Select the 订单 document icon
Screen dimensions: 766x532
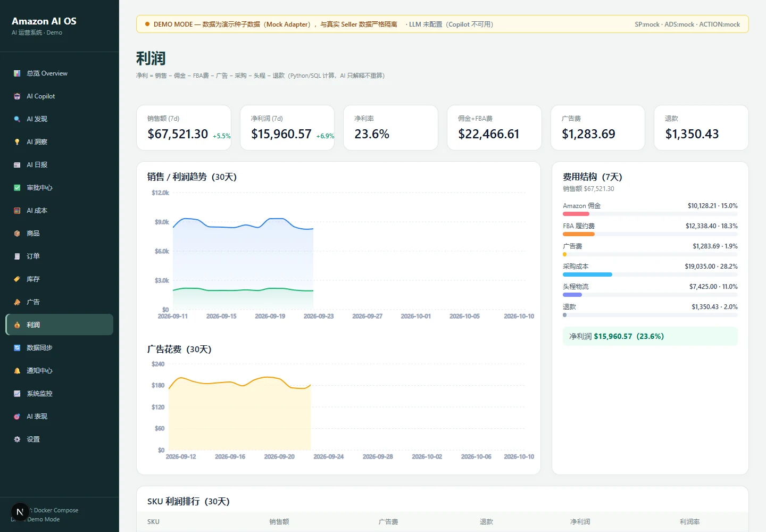[x=17, y=256]
